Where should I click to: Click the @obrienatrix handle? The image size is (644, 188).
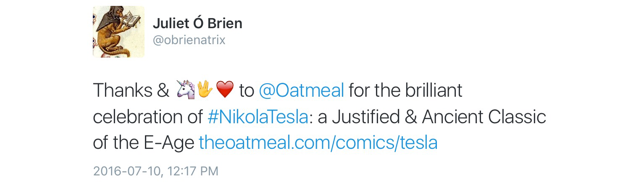pos(189,40)
